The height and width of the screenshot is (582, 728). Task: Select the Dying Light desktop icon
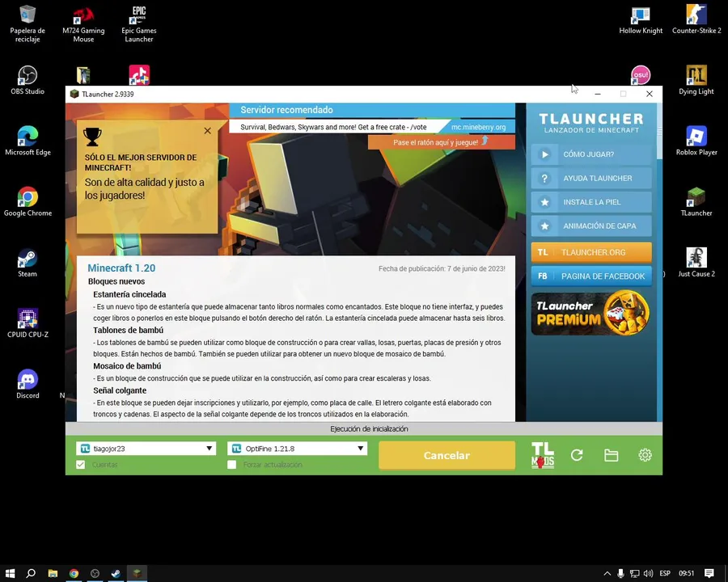pyautogui.click(x=696, y=80)
